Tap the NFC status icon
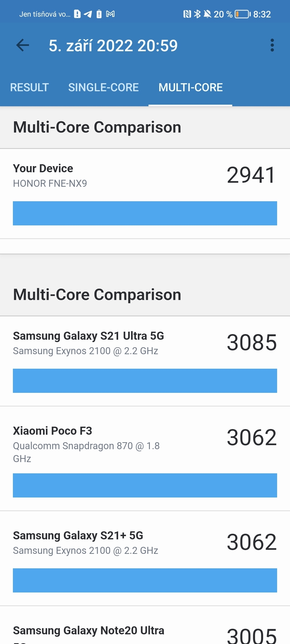290x644 pixels. coord(188,14)
